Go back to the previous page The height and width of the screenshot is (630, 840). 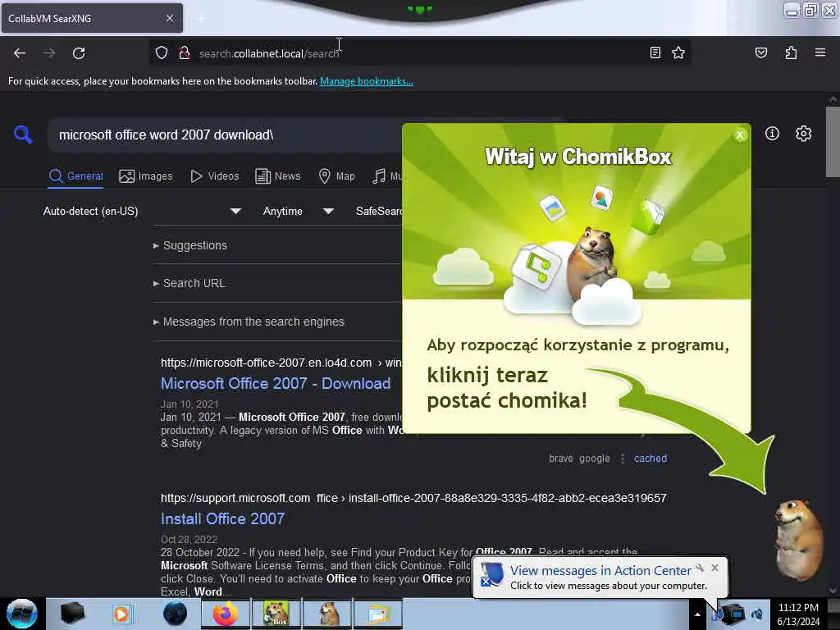pyautogui.click(x=20, y=53)
